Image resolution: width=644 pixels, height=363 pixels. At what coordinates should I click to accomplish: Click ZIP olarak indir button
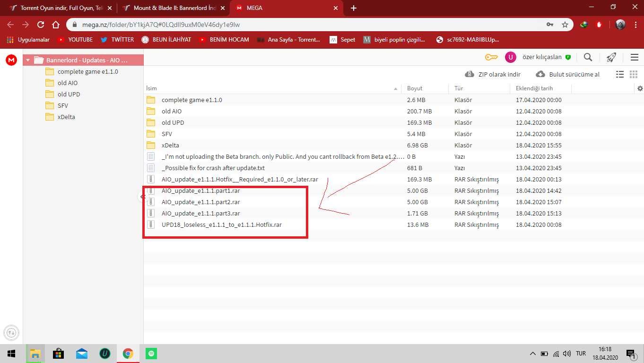click(493, 74)
